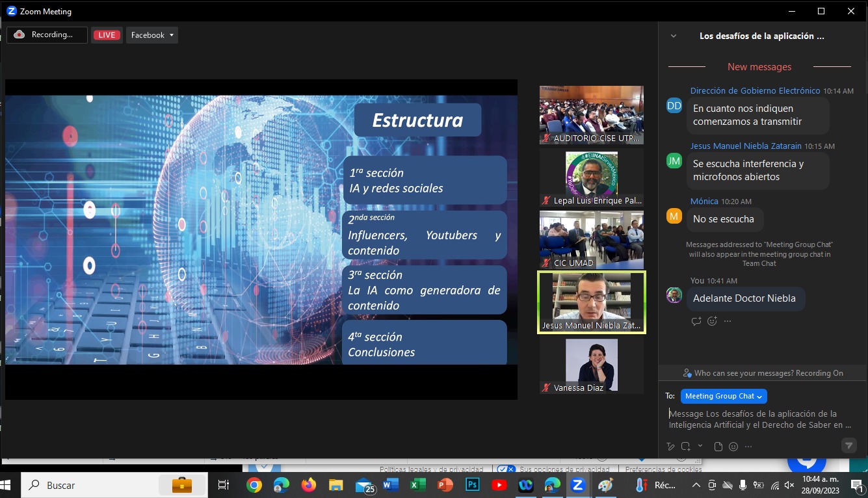Click the red LIVE button
Screen dimensions: 868x498
107,35
